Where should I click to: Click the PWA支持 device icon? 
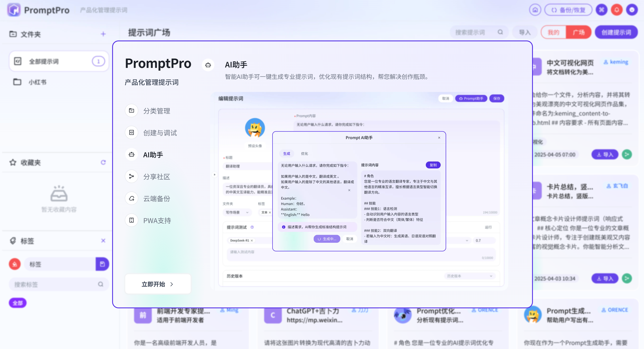(132, 220)
